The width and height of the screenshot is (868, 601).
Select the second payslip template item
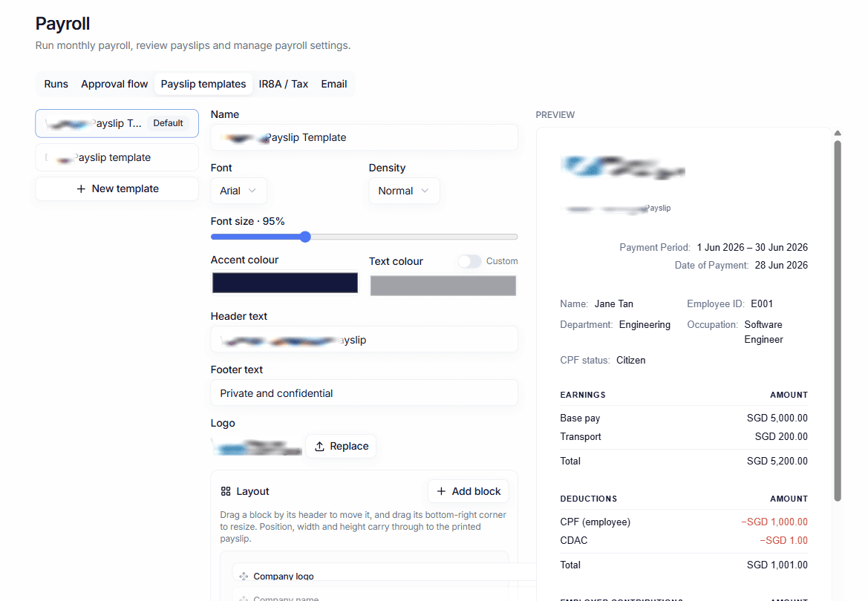[117, 158]
